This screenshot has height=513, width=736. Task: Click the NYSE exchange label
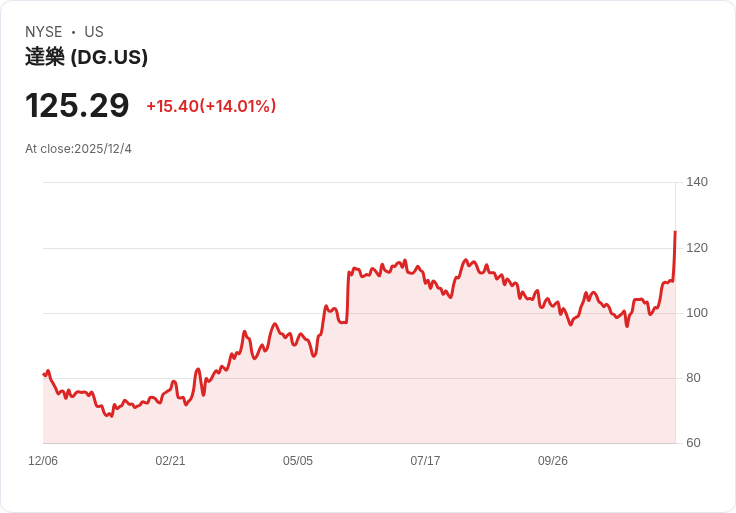click(43, 32)
